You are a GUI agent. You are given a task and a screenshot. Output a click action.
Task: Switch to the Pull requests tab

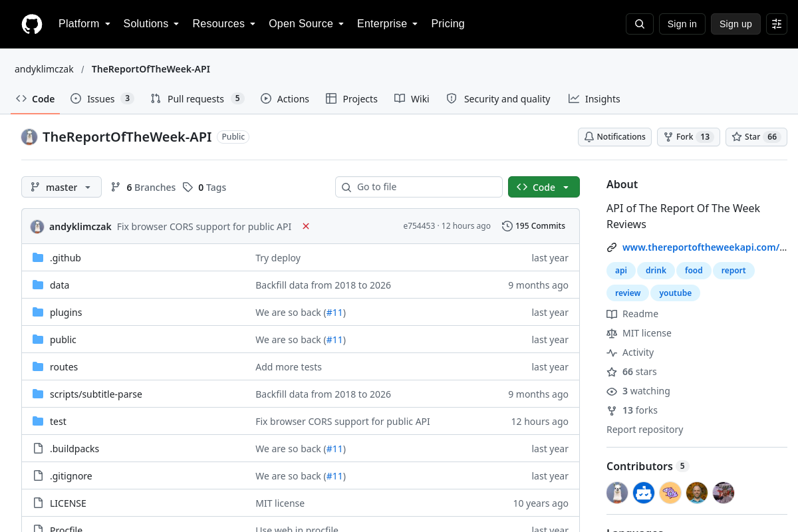[197, 98]
